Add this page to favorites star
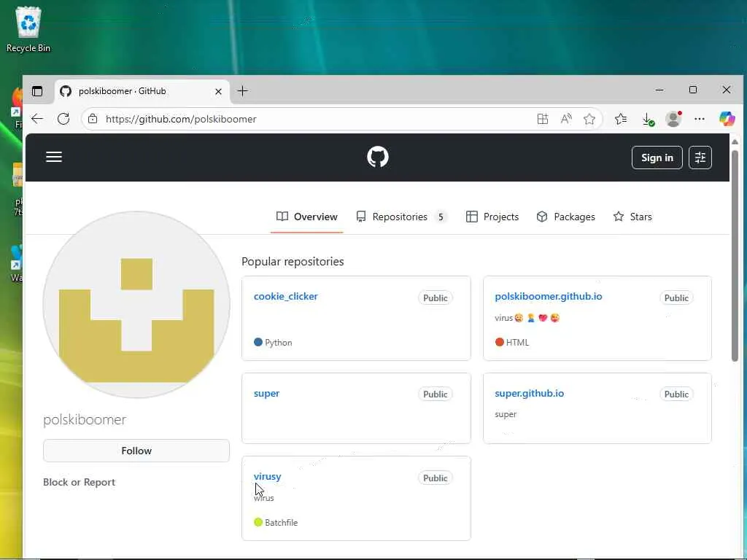 589,119
